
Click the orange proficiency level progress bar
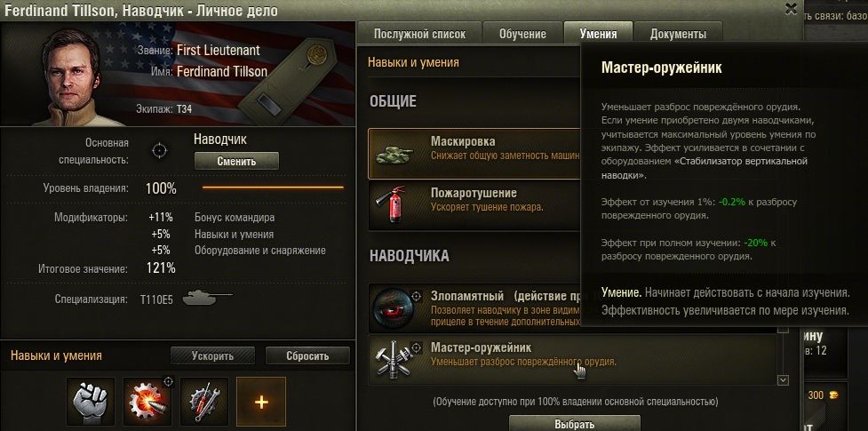[273, 188]
